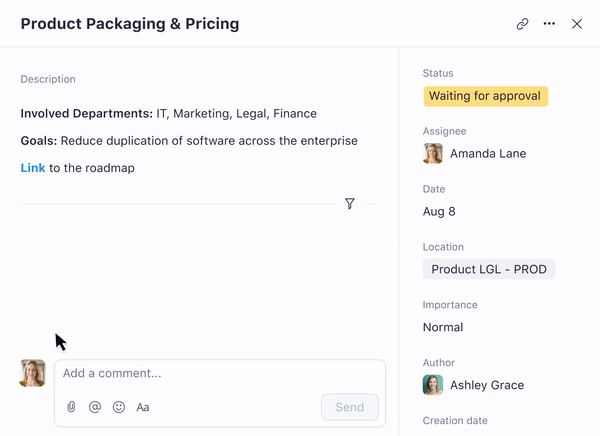600x436 pixels.
Task: Send the comment
Action: (350, 407)
